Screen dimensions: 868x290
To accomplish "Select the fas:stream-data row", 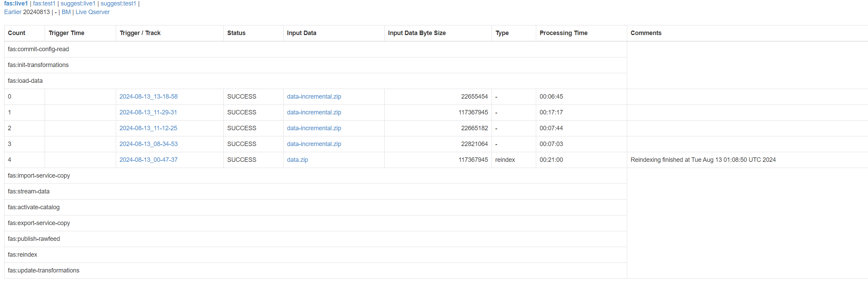I will (x=315, y=191).
